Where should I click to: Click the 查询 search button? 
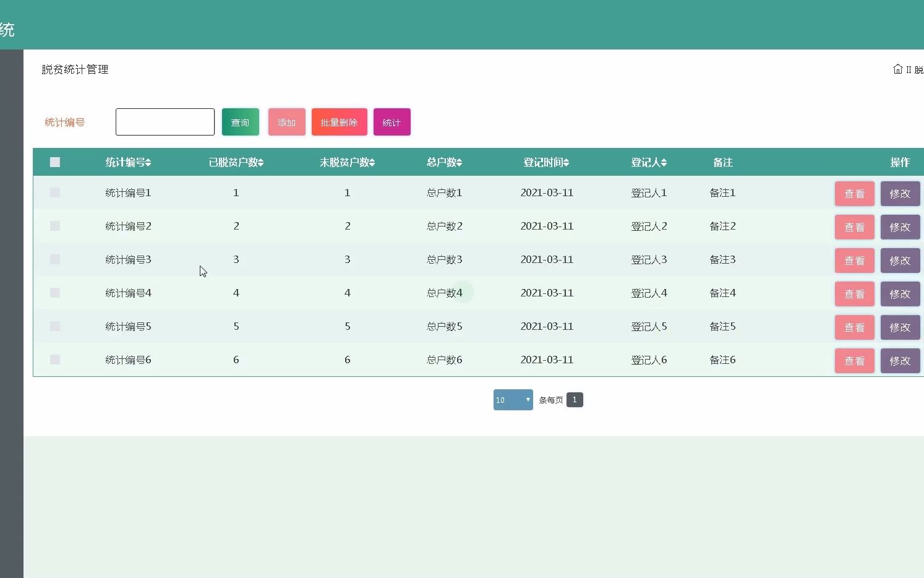click(x=241, y=122)
